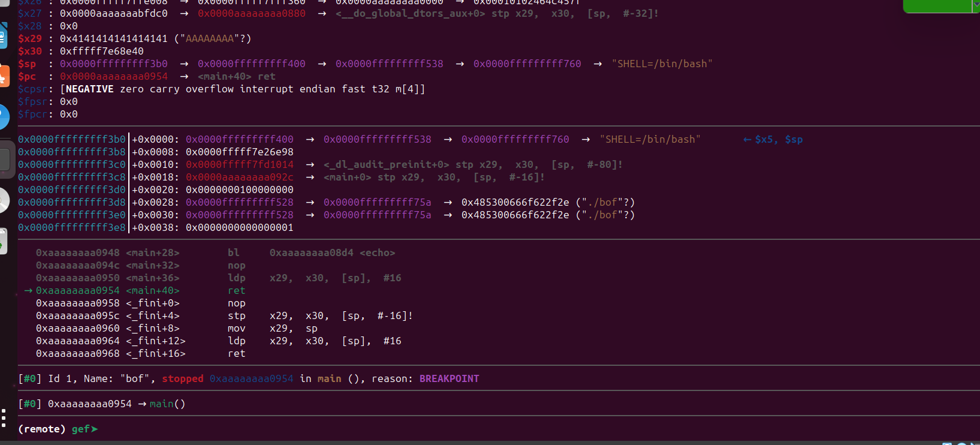Click the red $x29 register name
The width and height of the screenshot is (980, 445).
tap(30, 38)
